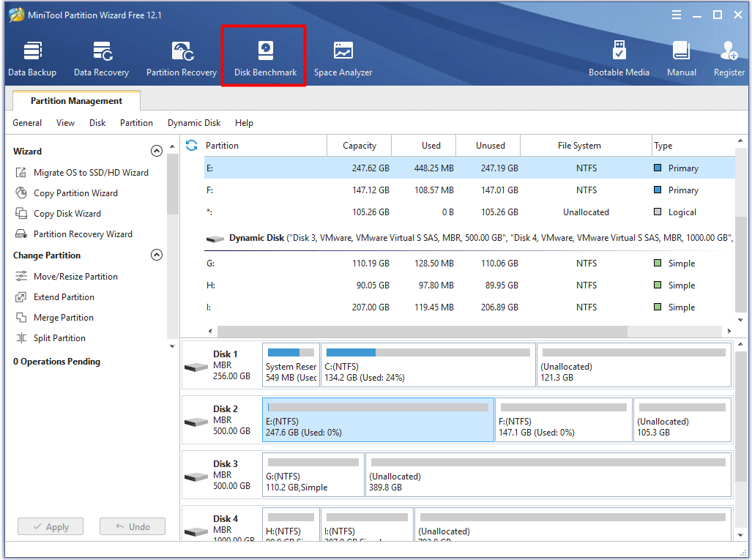Image resolution: width=752 pixels, height=560 pixels.
Task: Open the Dynamic Disk menu
Action: click(x=194, y=123)
